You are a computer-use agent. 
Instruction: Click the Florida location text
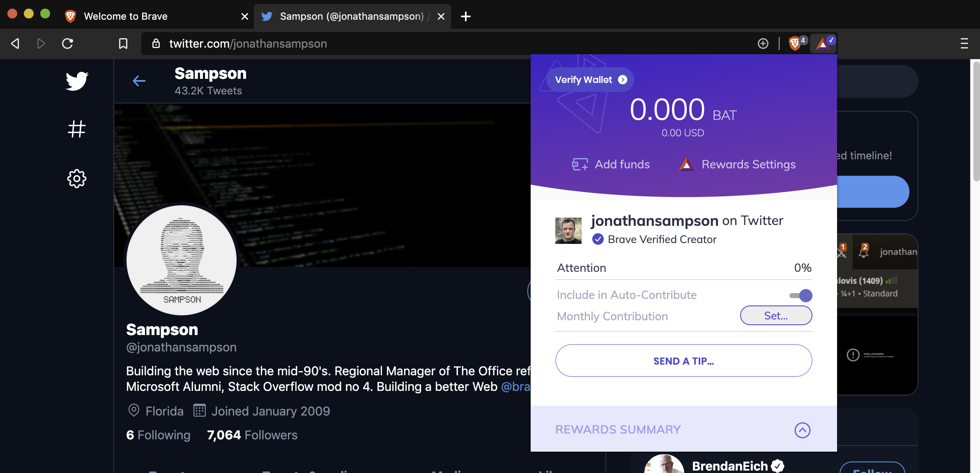point(164,411)
